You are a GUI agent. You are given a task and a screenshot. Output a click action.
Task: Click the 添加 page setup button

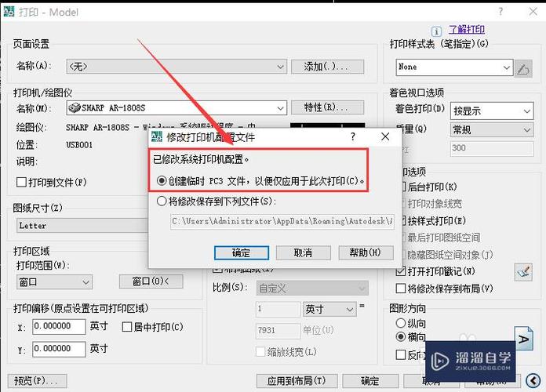point(328,66)
